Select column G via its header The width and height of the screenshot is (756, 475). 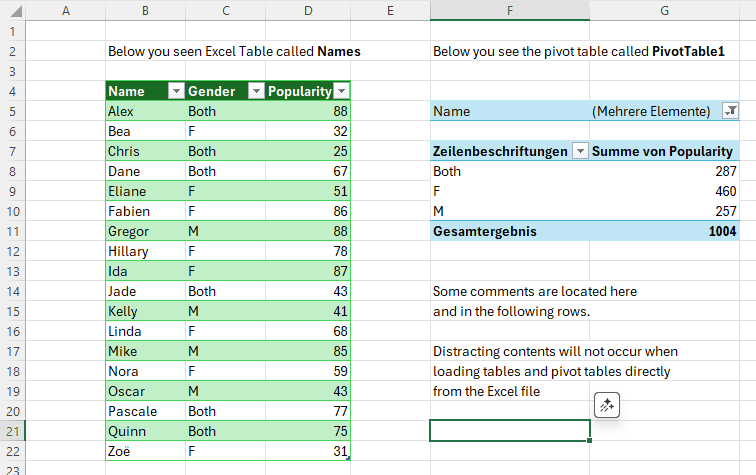point(664,10)
